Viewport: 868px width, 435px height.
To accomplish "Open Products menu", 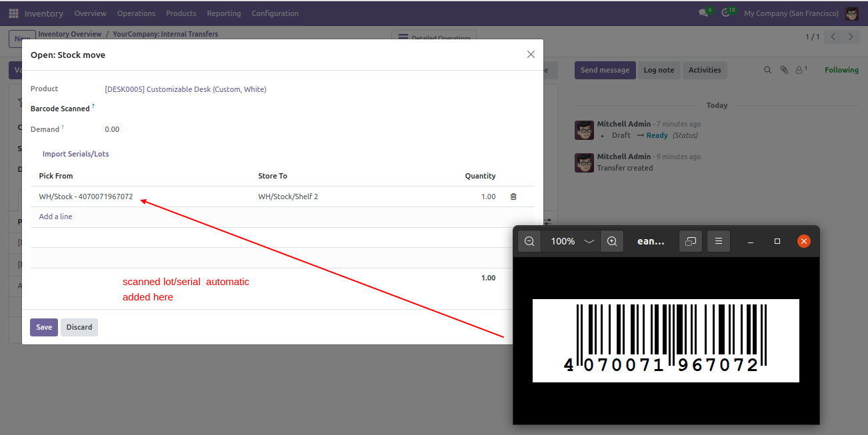I will pos(181,13).
